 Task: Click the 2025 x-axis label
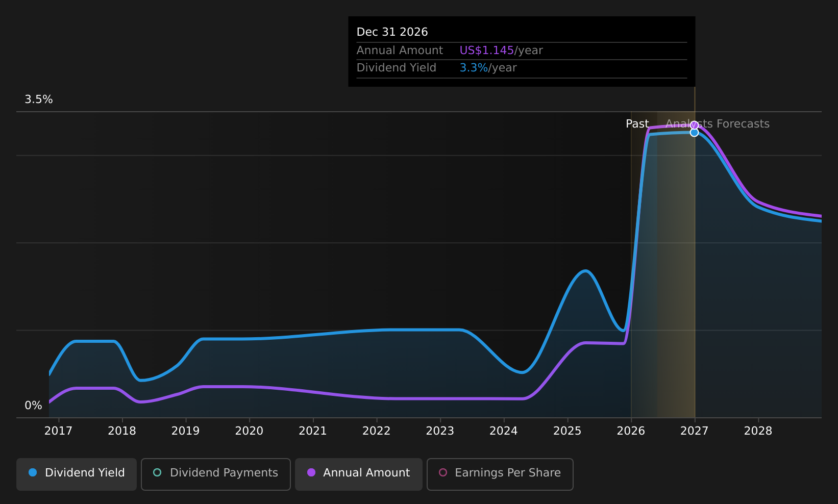568,431
